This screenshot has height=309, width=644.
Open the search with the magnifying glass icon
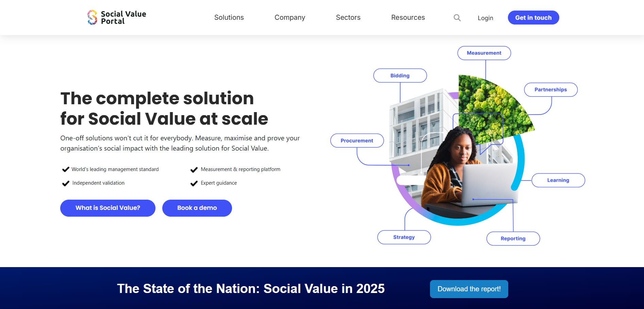click(457, 17)
